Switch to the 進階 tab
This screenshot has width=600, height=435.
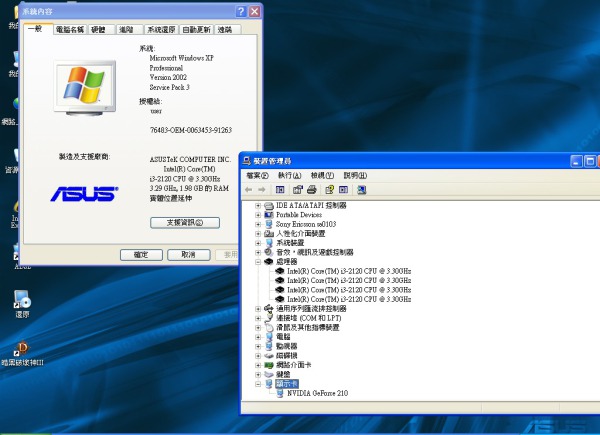point(130,29)
